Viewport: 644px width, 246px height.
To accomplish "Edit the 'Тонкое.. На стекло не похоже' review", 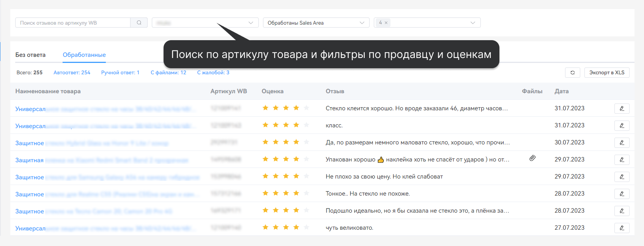I will pos(622,194).
